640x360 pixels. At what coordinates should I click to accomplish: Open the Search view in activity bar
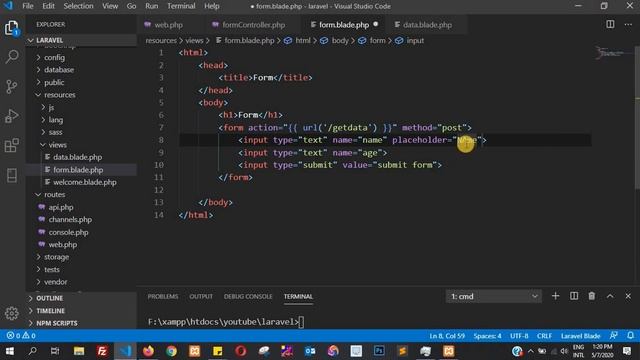[12, 56]
